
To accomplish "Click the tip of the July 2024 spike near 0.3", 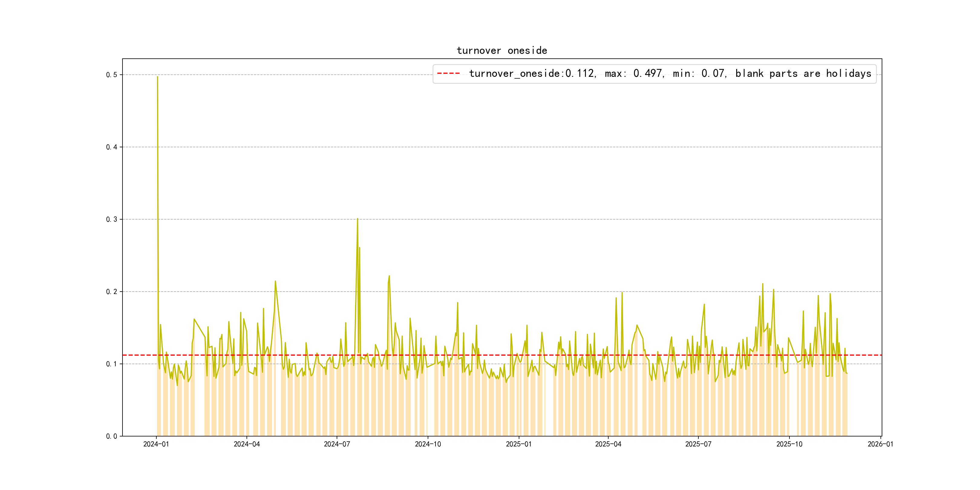I will (x=358, y=219).
